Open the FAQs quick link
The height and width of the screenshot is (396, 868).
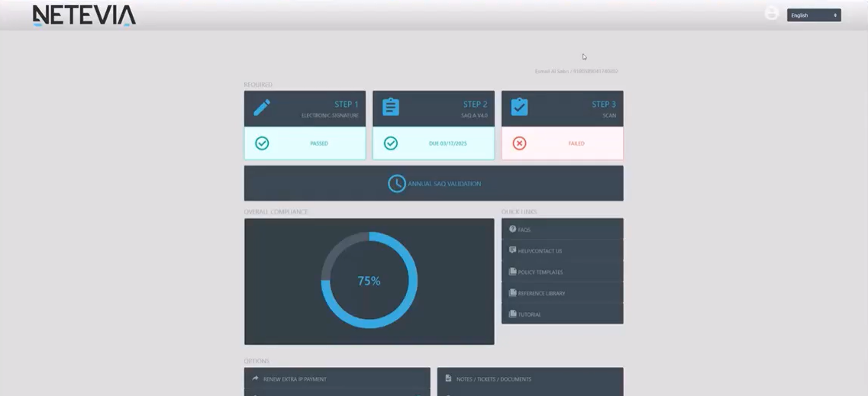click(x=563, y=229)
